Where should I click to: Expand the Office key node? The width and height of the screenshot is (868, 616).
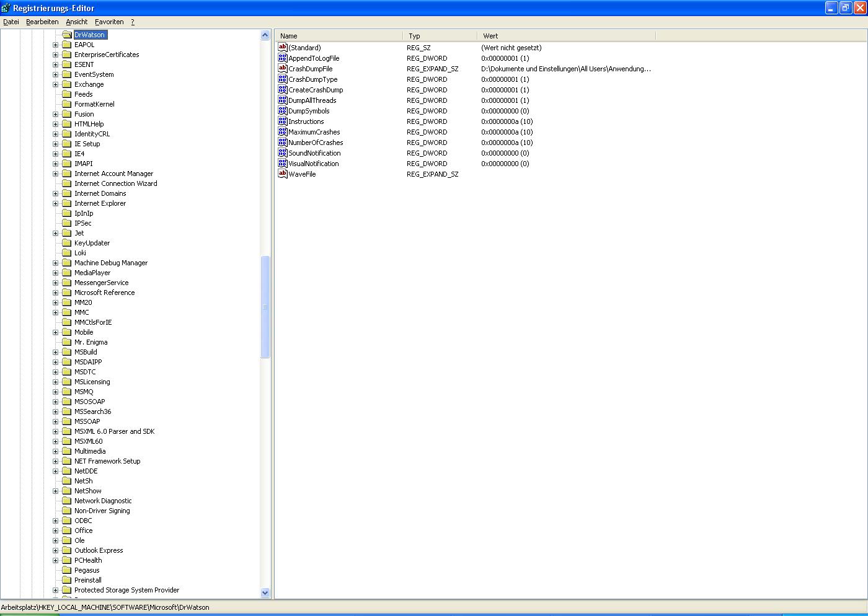pyautogui.click(x=55, y=530)
